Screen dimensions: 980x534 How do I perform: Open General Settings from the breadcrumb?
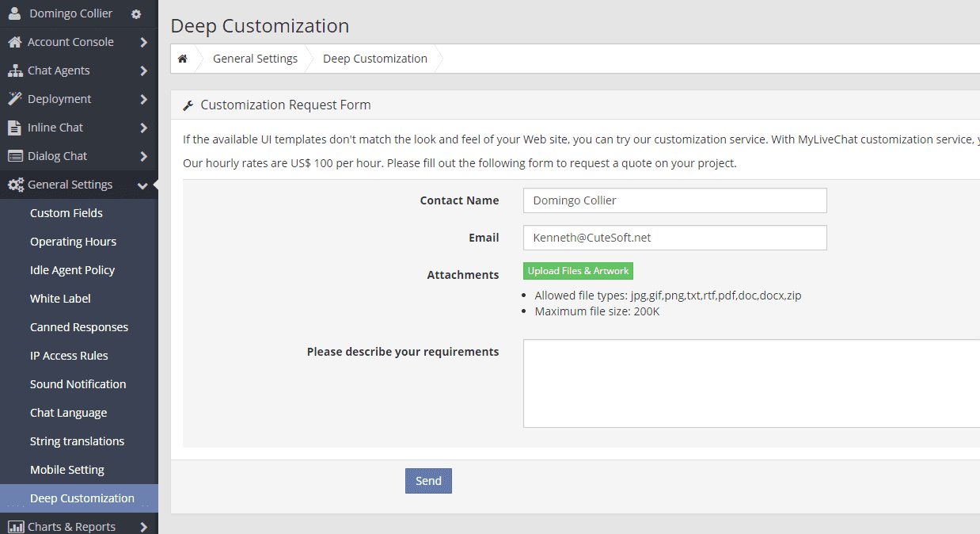coord(255,58)
